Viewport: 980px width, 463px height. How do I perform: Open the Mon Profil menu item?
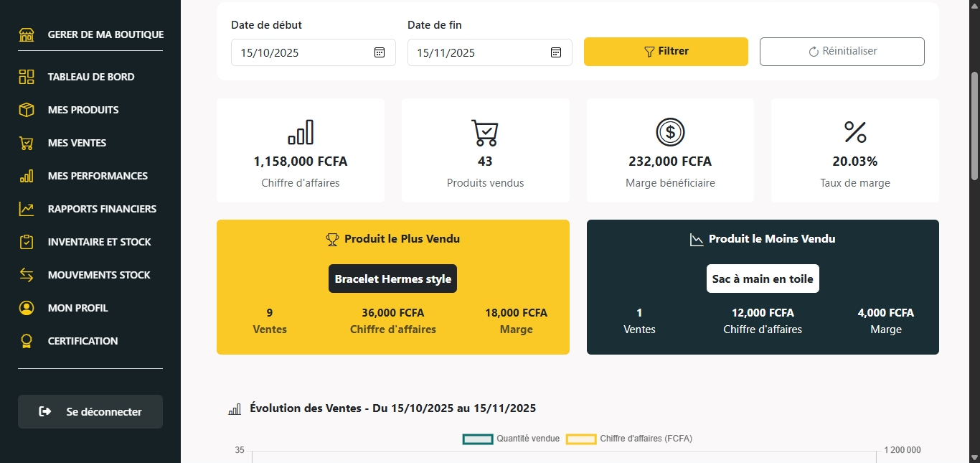(77, 308)
